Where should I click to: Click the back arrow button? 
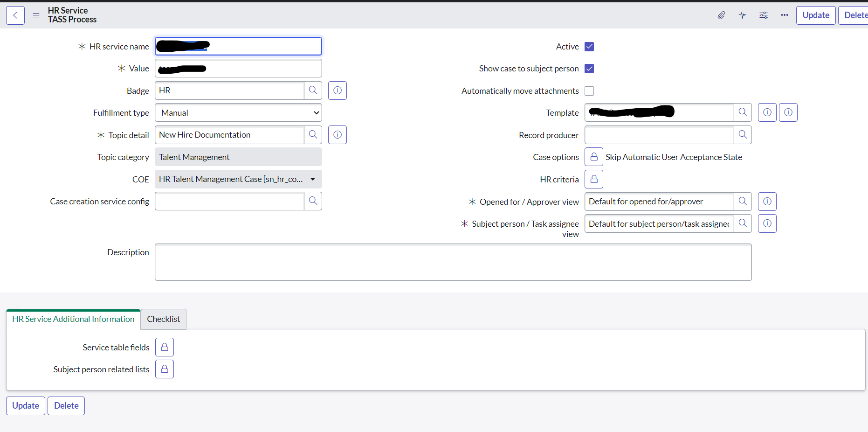click(x=15, y=15)
